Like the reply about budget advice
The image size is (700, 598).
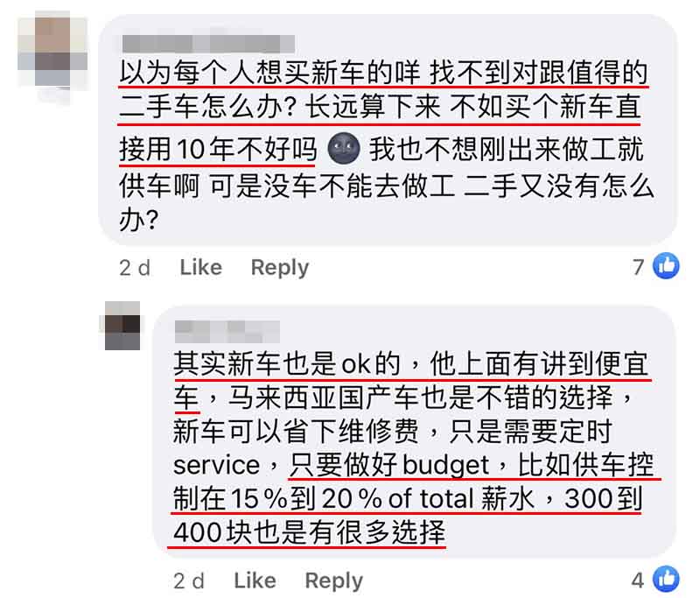tap(255, 581)
